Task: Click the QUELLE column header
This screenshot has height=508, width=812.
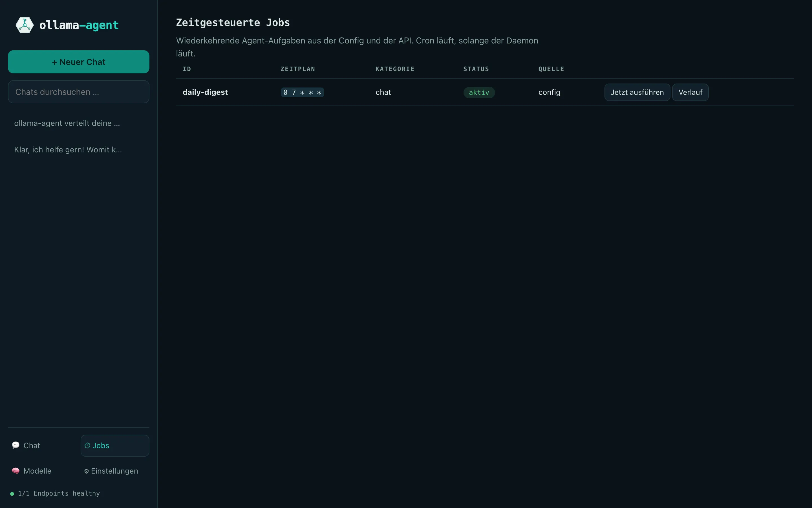Action: click(x=551, y=69)
